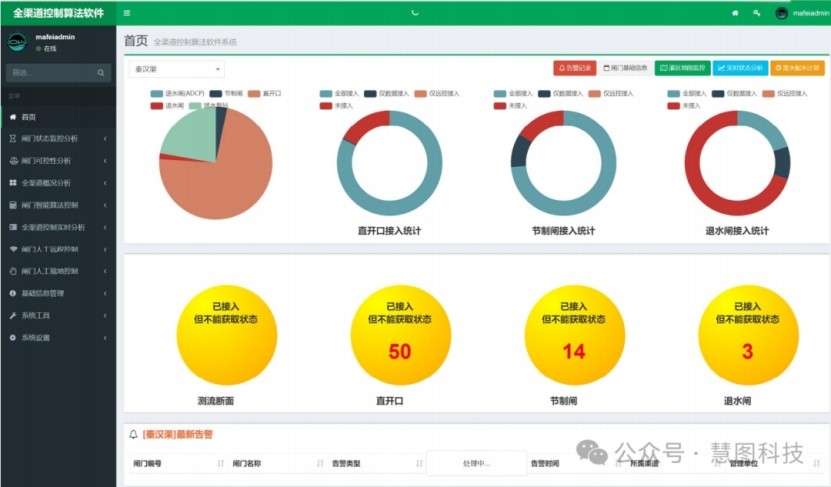This screenshot has height=487, width=831.
Task: Click the hamburger menu toggle icon
Action: tap(126, 13)
